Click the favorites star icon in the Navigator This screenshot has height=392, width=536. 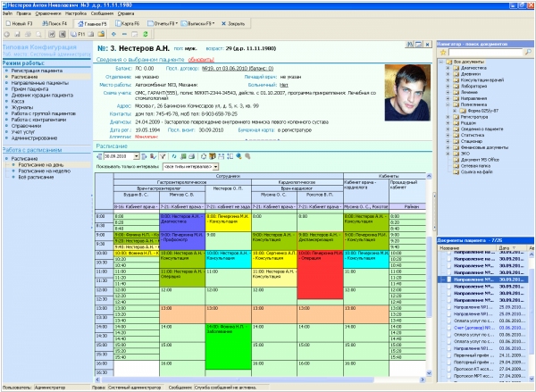click(x=443, y=53)
